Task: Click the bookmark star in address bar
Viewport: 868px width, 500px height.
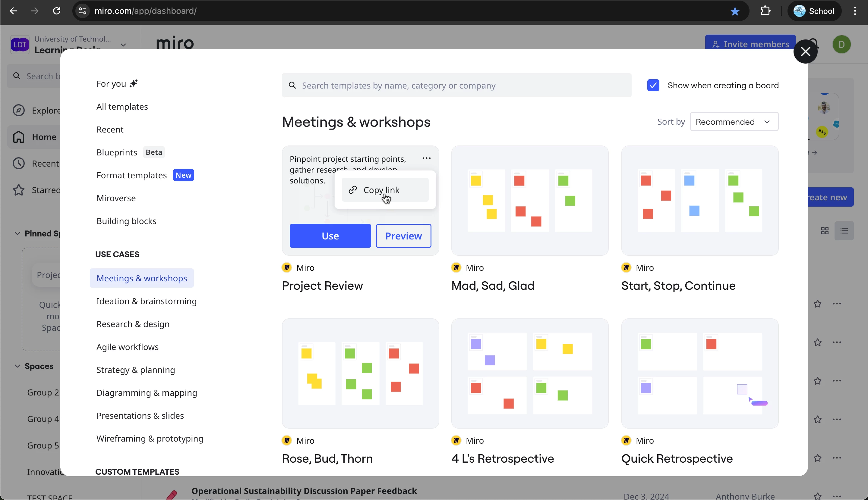Action: click(735, 11)
